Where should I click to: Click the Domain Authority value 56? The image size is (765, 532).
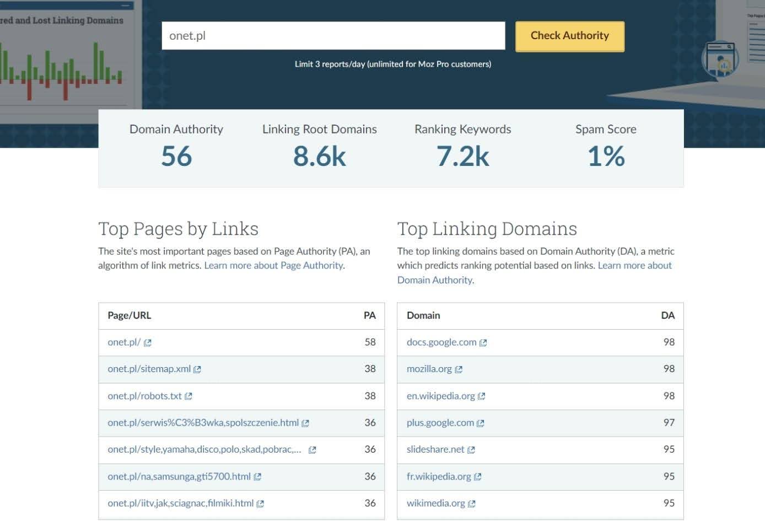[x=176, y=156]
